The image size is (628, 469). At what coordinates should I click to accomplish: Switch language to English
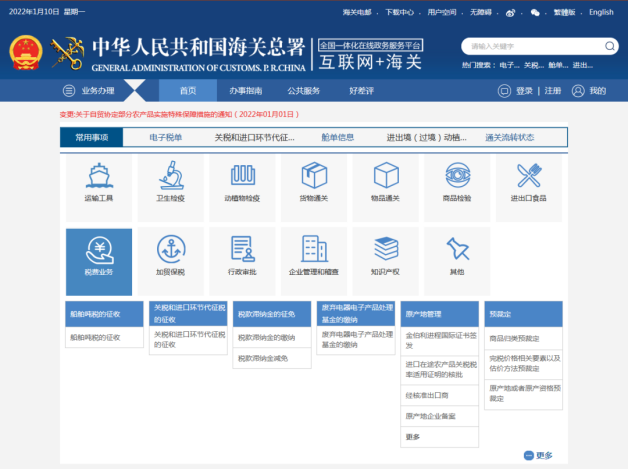pyautogui.click(x=601, y=12)
